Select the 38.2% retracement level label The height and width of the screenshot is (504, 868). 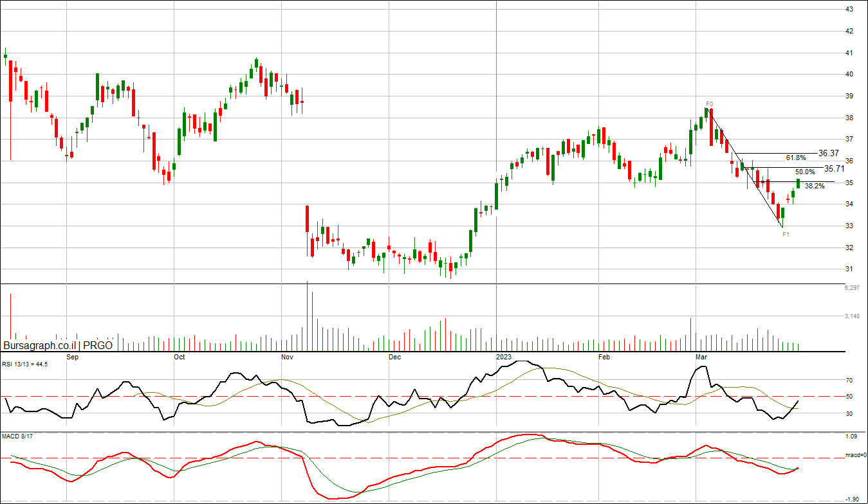click(x=815, y=186)
